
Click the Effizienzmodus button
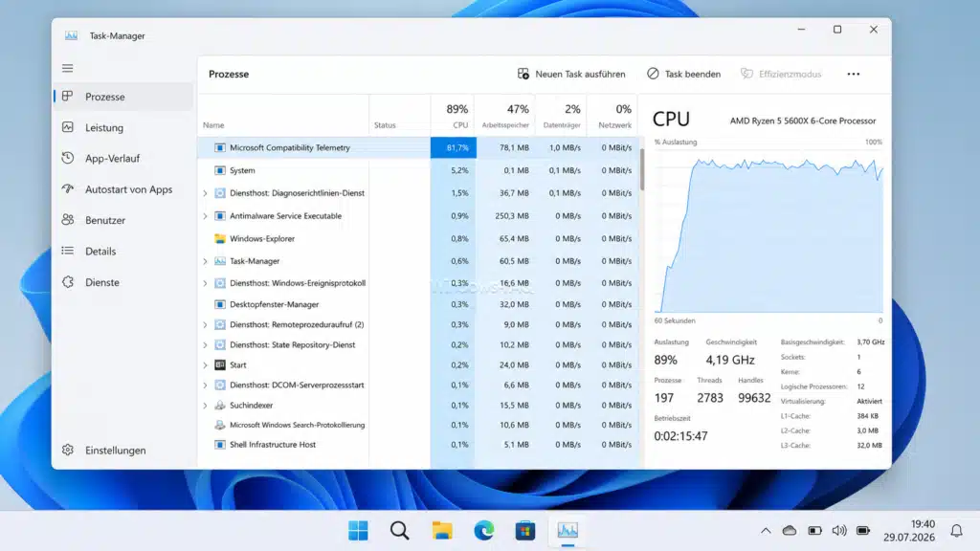(x=781, y=74)
